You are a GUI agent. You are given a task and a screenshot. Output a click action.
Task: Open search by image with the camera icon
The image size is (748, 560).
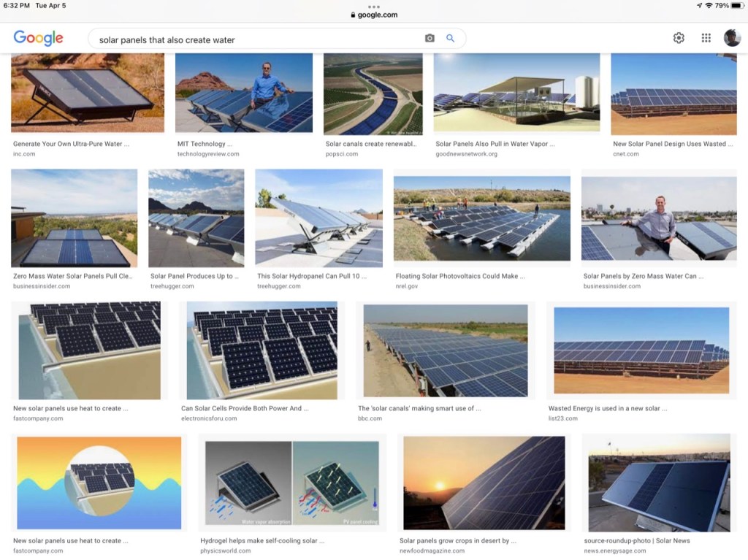point(430,37)
